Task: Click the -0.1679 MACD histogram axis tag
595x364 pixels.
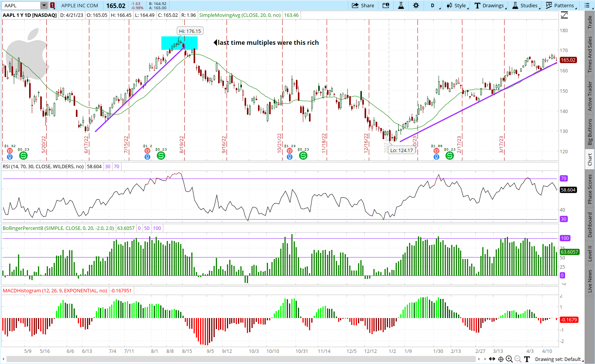Action: point(569,320)
